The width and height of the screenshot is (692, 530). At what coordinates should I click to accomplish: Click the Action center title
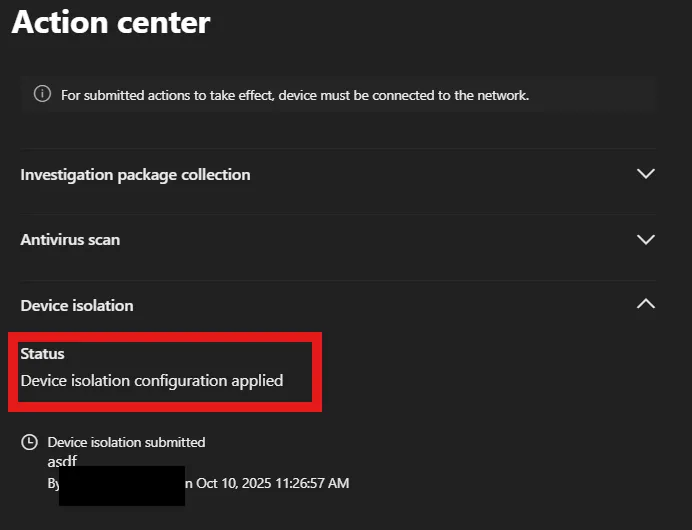point(111,23)
